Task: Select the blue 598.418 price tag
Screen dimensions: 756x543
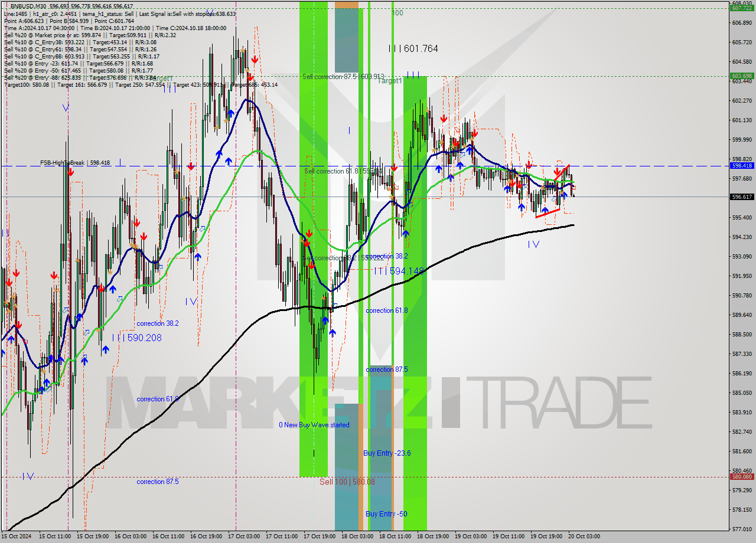Action: (742, 166)
